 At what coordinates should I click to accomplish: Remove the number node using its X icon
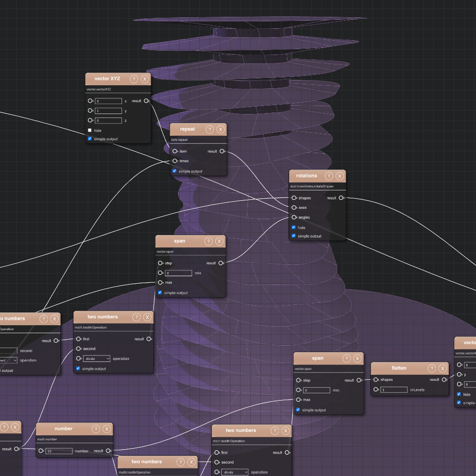pyautogui.click(x=107, y=429)
